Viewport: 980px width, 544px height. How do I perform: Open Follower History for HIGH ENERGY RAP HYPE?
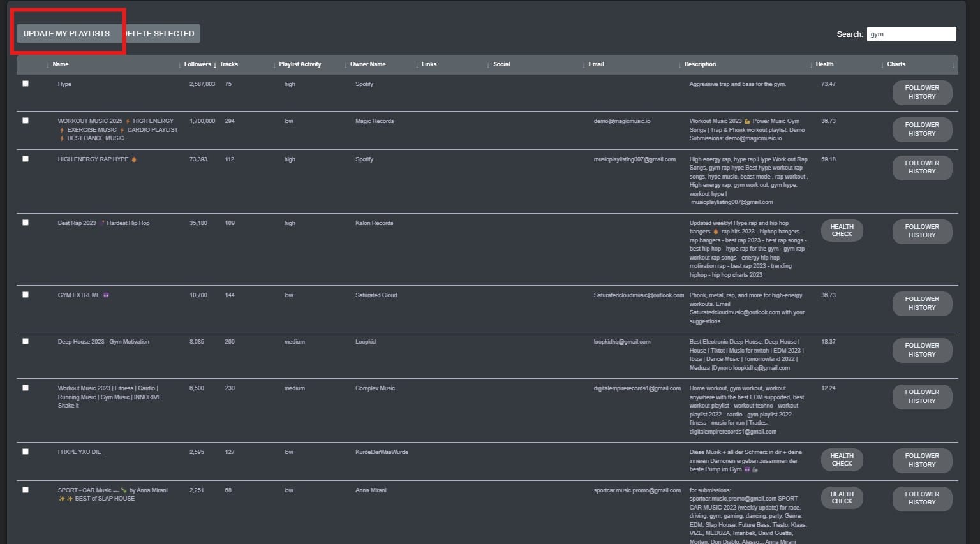click(x=922, y=168)
